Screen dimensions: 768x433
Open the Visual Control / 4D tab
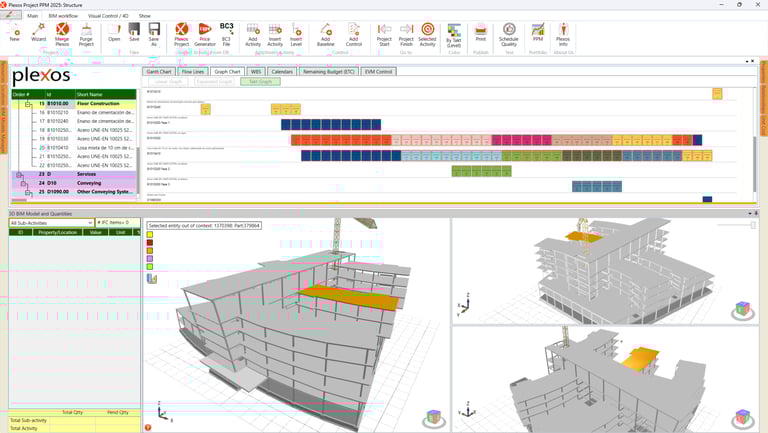tap(108, 16)
